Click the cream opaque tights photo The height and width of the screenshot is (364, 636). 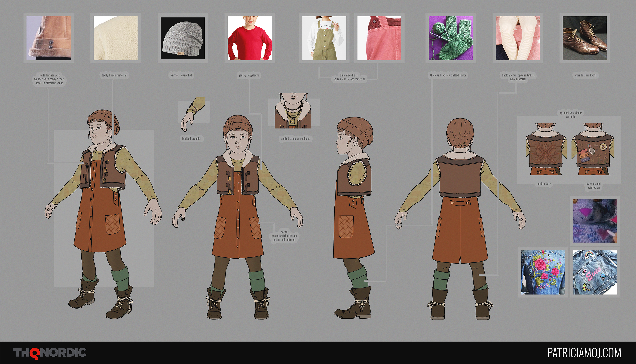click(517, 38)
